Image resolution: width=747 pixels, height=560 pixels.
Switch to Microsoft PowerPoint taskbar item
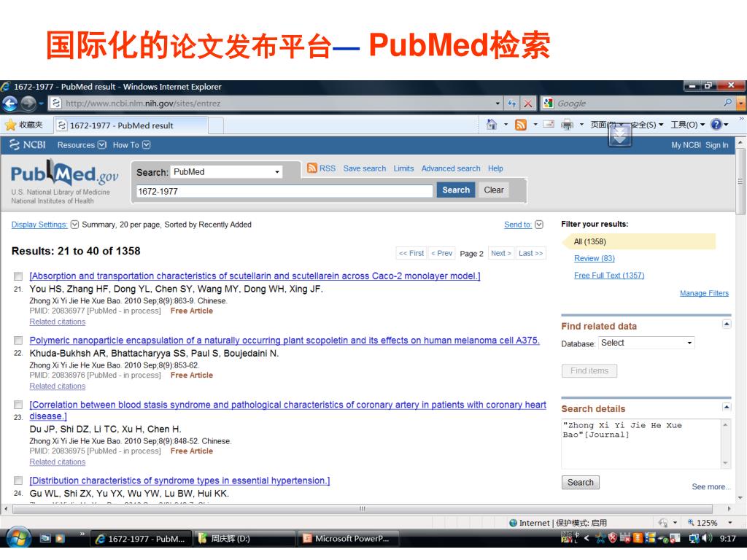point(348,539)
